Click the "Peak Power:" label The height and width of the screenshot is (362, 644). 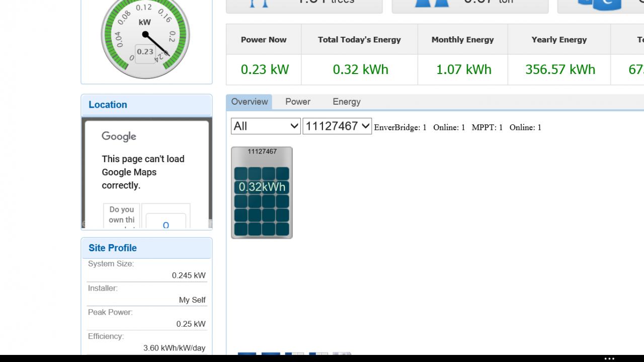coord(110,312)
